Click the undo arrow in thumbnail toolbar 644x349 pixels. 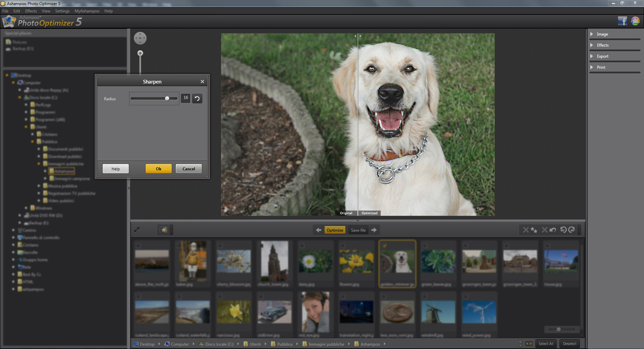click(x=553, y=230)
